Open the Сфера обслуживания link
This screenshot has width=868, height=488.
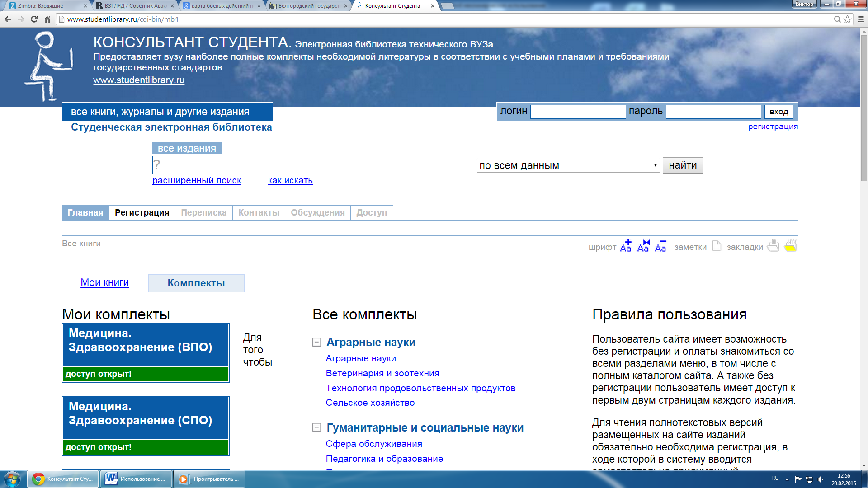point(374,444)
